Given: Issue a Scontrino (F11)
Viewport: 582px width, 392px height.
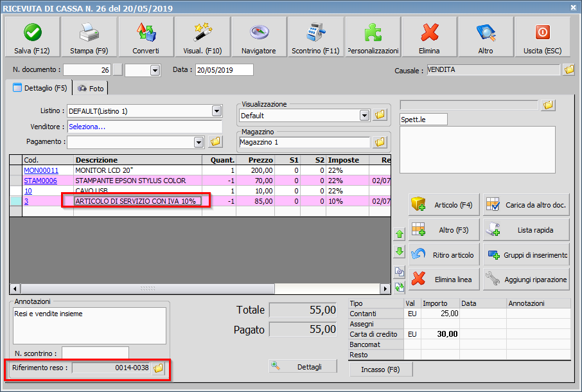Looking at the screenshot, I should coord(315,37).
